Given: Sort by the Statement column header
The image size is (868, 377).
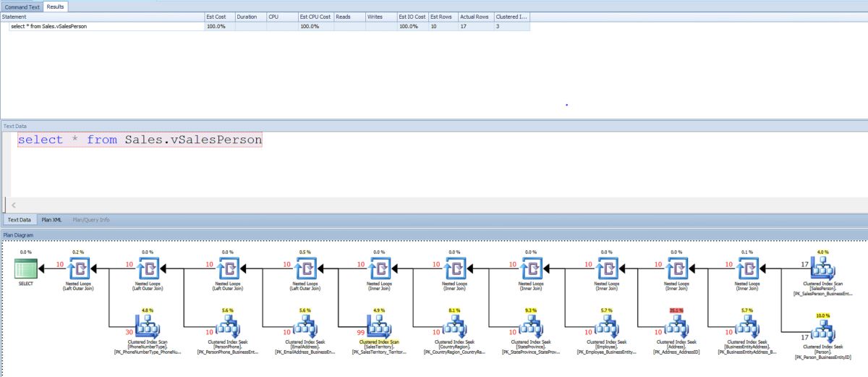Looking at the screenshot, I should pyautogui.click(x=102, y=16).
